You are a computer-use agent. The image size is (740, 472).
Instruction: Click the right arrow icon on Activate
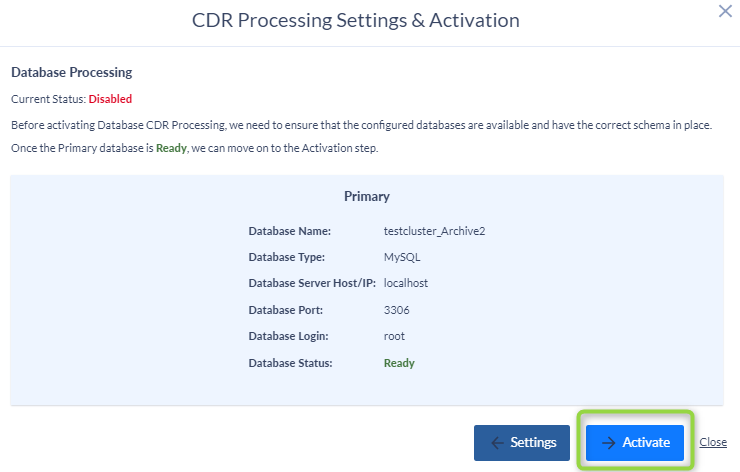coord(609,443)
